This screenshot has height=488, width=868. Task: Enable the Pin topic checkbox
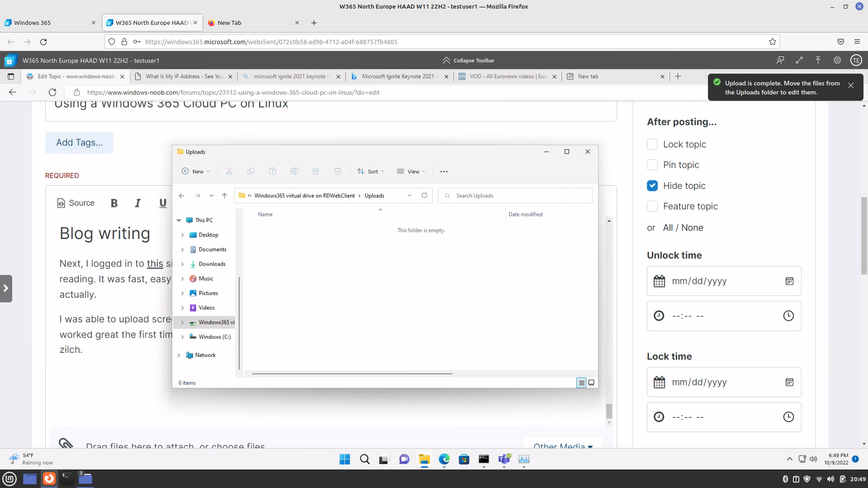tap(652, 165)
